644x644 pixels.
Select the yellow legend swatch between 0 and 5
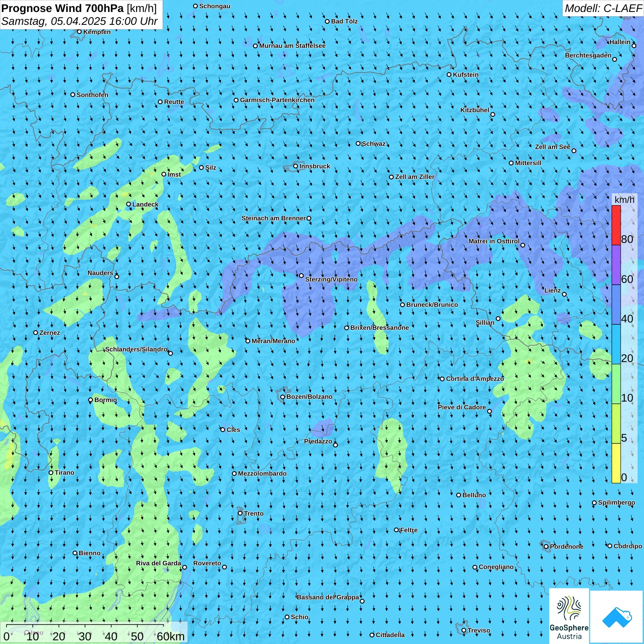[616, 463]
